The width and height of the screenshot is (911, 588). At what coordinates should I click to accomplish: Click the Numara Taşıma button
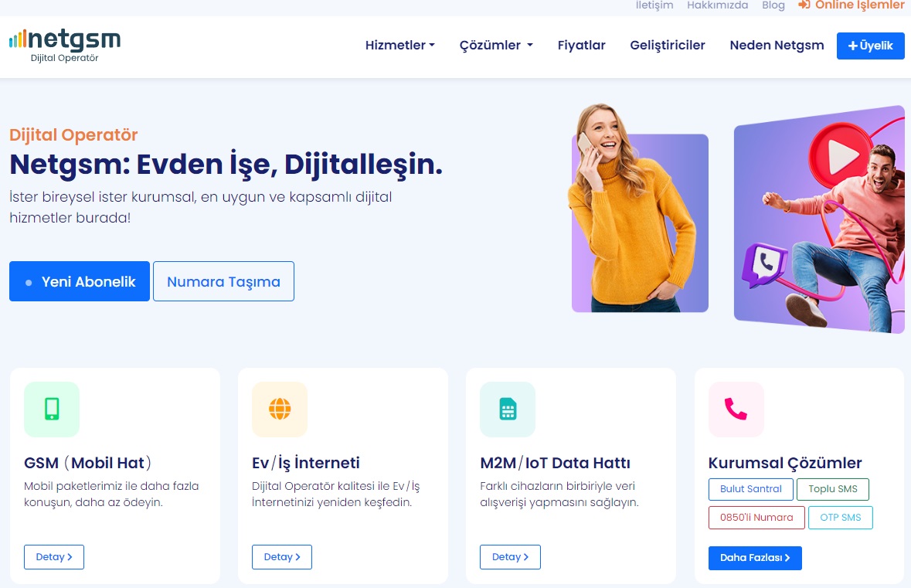coord(223,281)
